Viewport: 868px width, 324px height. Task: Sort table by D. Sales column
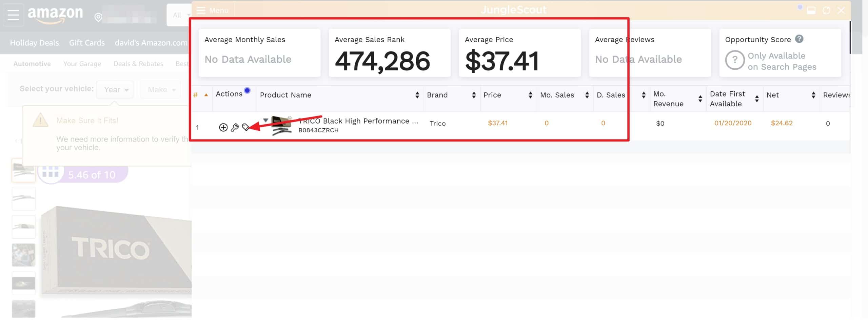click(x=644, y=95)
